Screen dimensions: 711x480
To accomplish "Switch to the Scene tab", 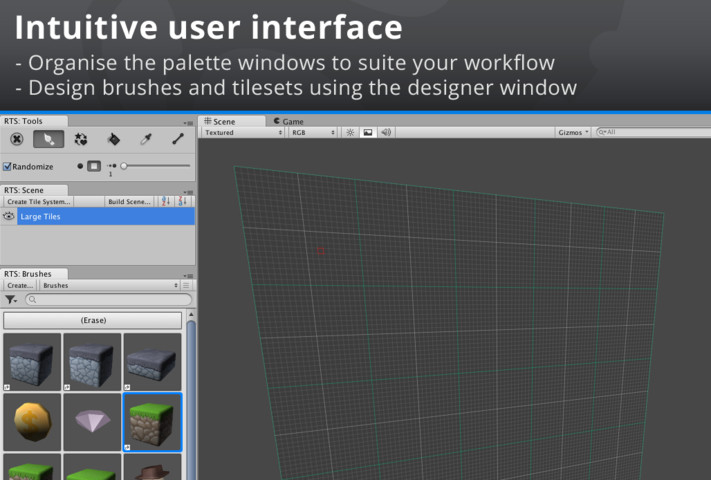I will 231,121.
